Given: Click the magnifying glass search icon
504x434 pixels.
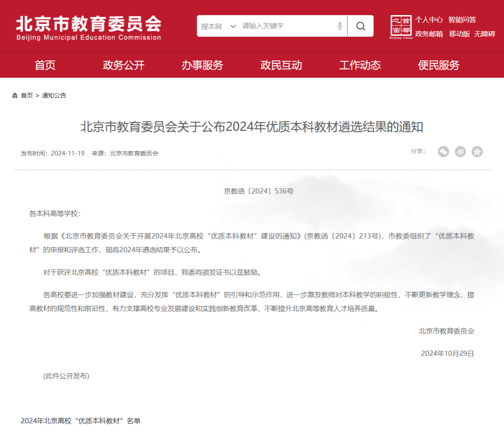Looking at the screenshot, I should tap(360, 26).
